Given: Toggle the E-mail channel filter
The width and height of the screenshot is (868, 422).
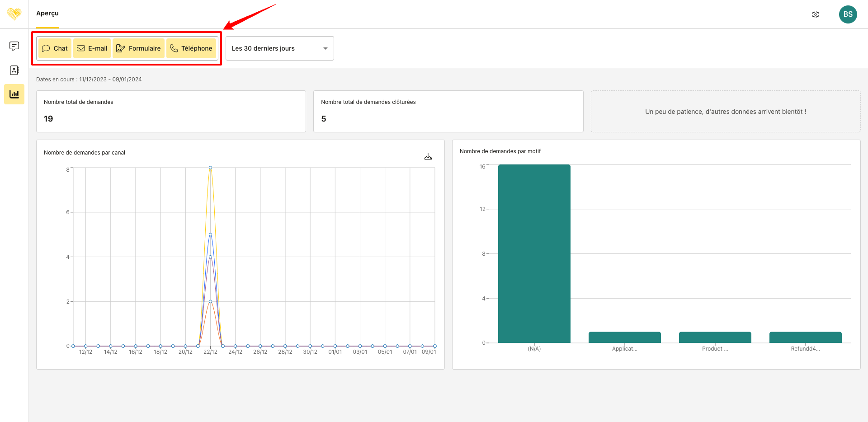Looking at the screenshot, I should pyautogui.click(x=92, y=48).
